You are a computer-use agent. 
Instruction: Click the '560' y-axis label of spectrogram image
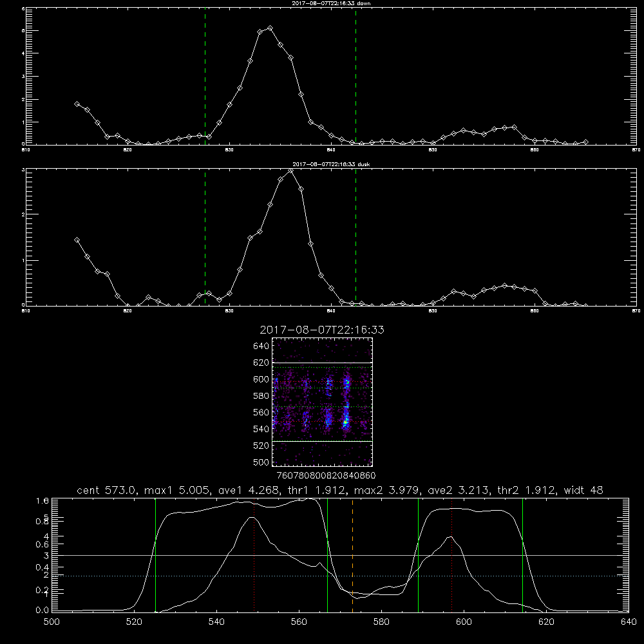point(261,412)
